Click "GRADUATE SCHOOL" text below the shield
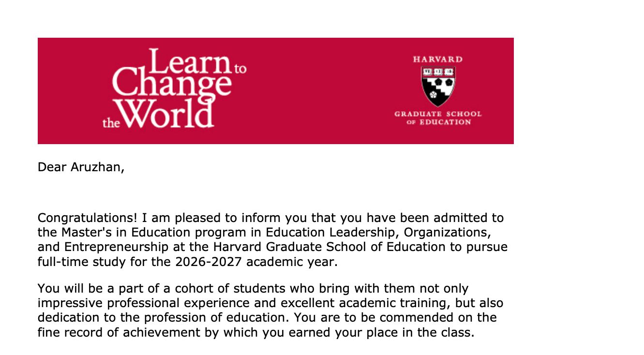This screenshot has width=644, height=355. point(438,114)
